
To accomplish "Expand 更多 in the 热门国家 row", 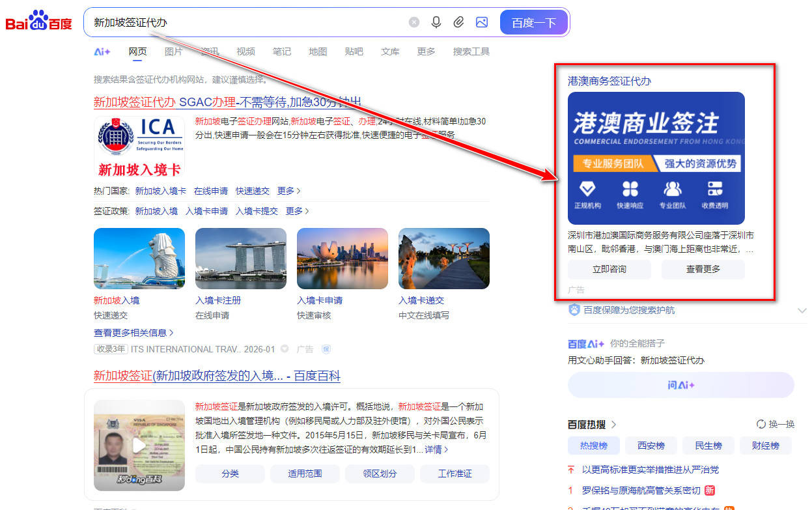I will tap(288, 191).
